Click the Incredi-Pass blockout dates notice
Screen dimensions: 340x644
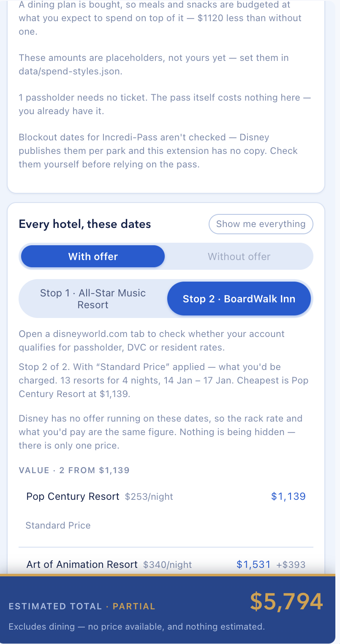click(x=158, y=151)
